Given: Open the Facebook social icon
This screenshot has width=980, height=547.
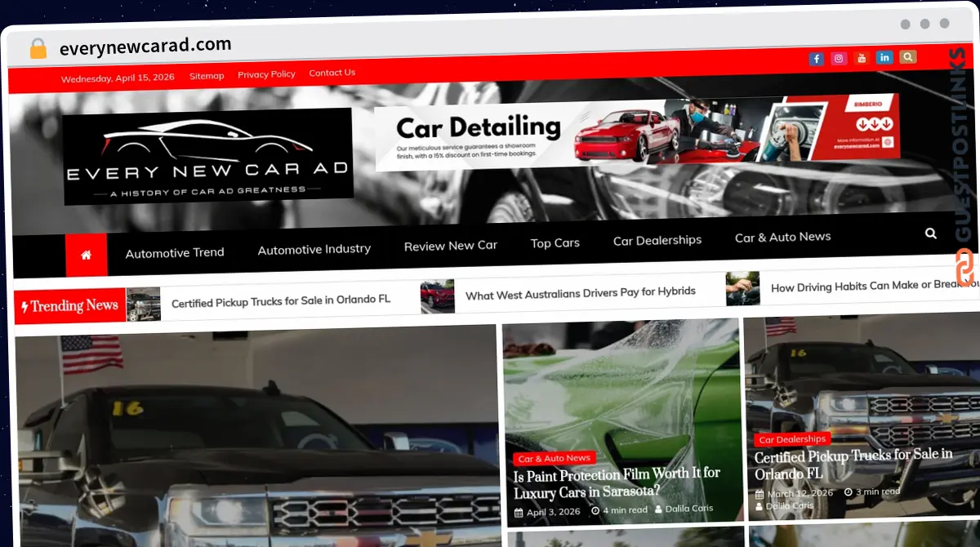Looking at the screenshot, I should tap(816, 59).
